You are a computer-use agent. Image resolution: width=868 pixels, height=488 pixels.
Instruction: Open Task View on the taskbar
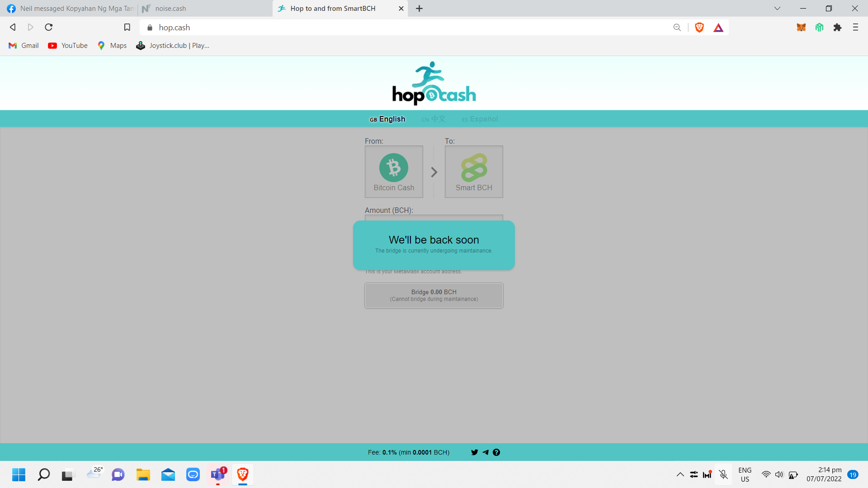(x=67, y=475)
